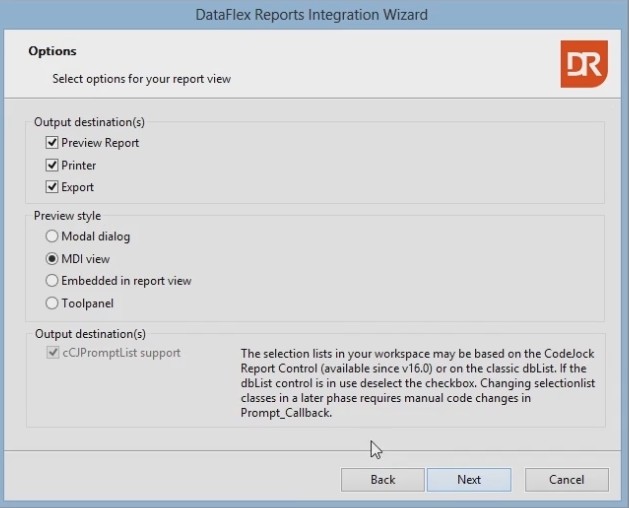Proceed by clicking the Next button
Image resolution: width=629 pixels, height=508 pixels.
click(469, 480)
